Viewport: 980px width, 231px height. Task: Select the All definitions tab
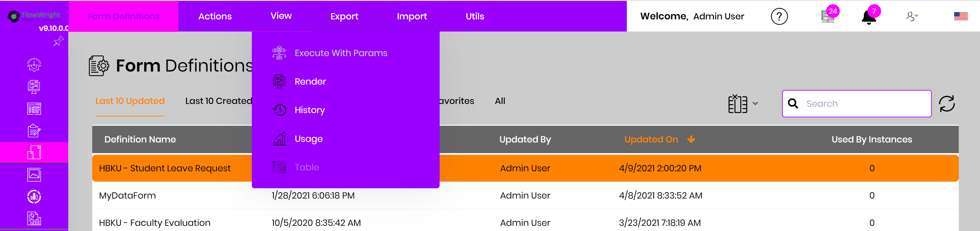500,101
